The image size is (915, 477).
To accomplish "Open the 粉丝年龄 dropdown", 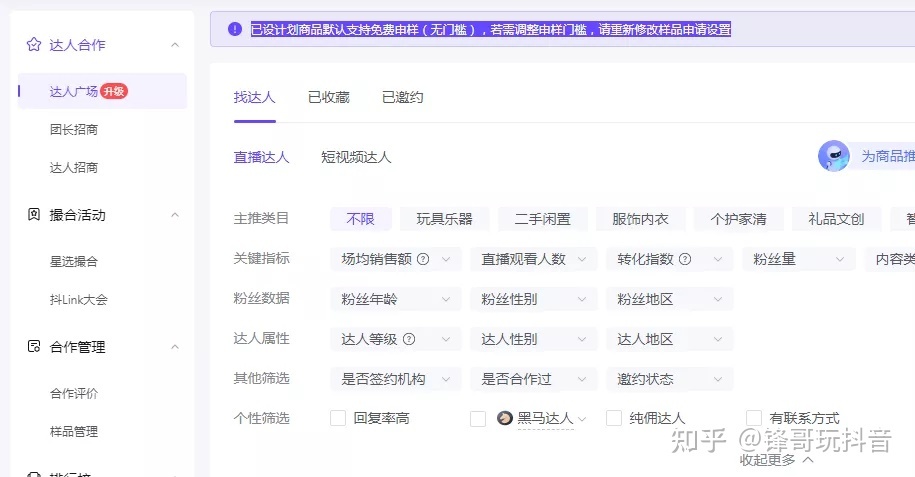I will click(395, 299).
